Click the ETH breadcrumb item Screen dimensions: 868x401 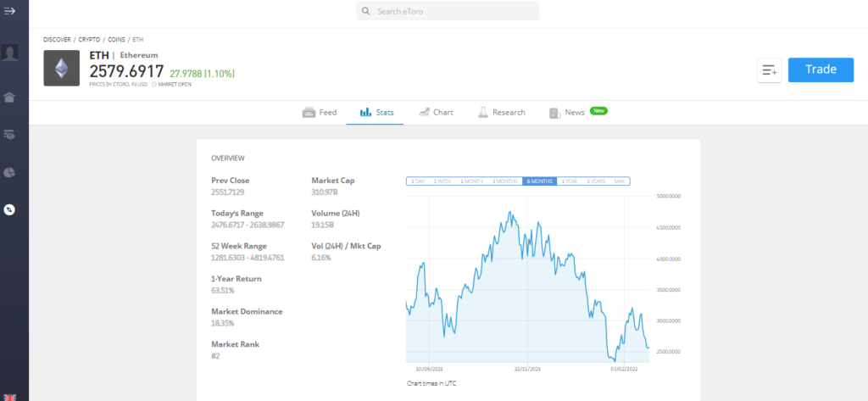coord(138,40)
